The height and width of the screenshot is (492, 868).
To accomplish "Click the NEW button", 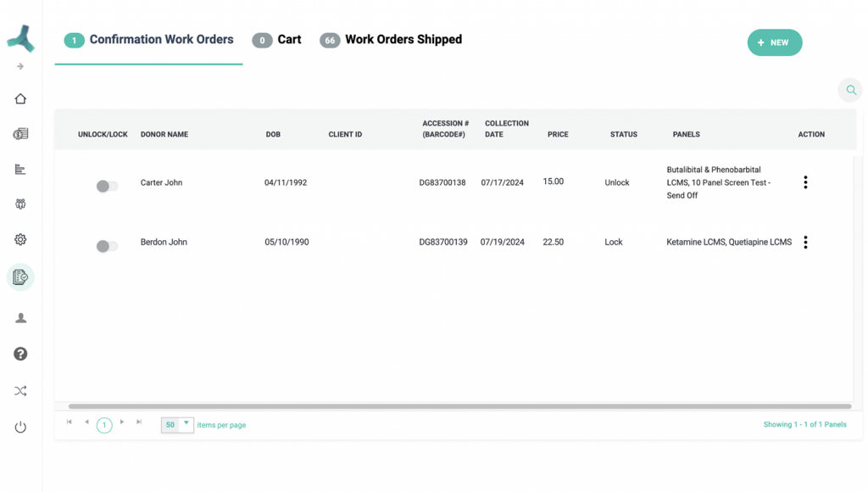I will 774,42.
